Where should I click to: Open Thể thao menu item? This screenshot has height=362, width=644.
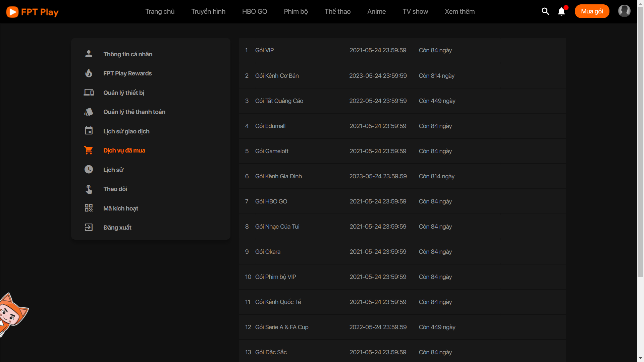337,11
